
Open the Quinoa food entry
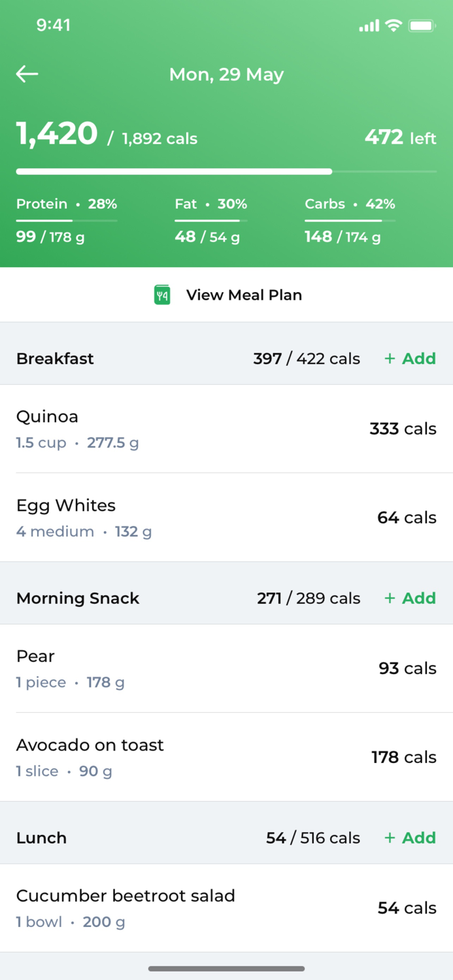tap(226, 429)
